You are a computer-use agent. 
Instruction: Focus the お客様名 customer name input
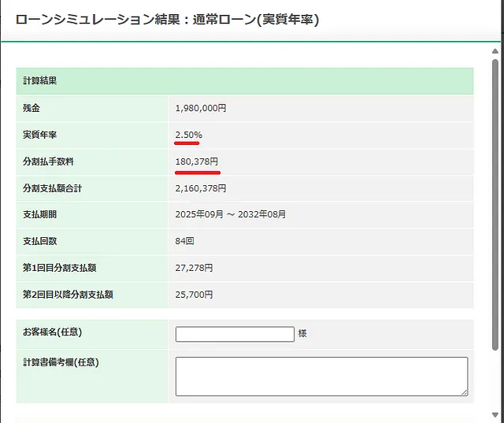(x=235, y=334)
